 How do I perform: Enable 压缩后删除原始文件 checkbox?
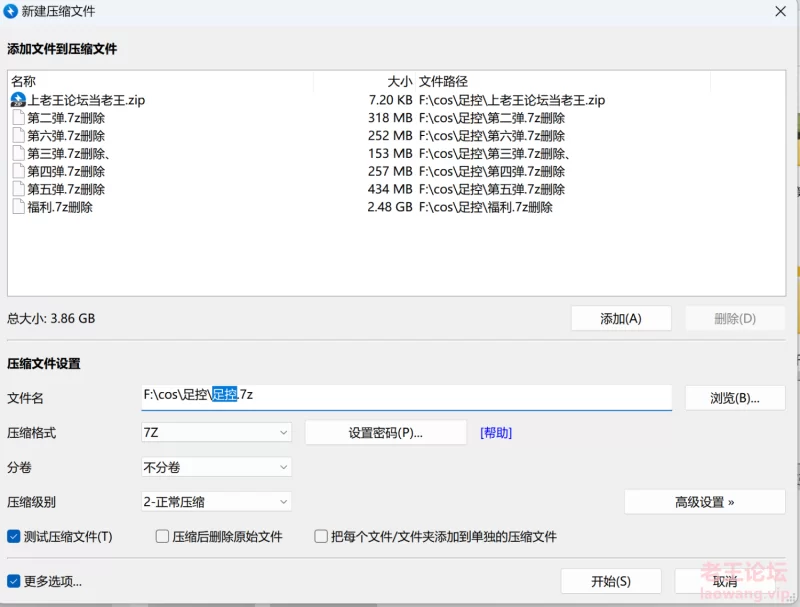tap(162, 537)
